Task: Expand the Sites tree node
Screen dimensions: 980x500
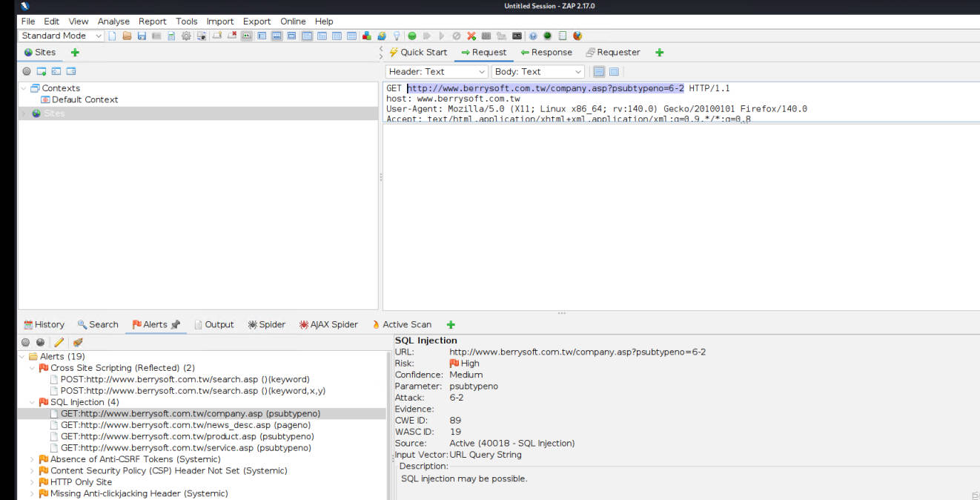Action: (x=23, y=114)
